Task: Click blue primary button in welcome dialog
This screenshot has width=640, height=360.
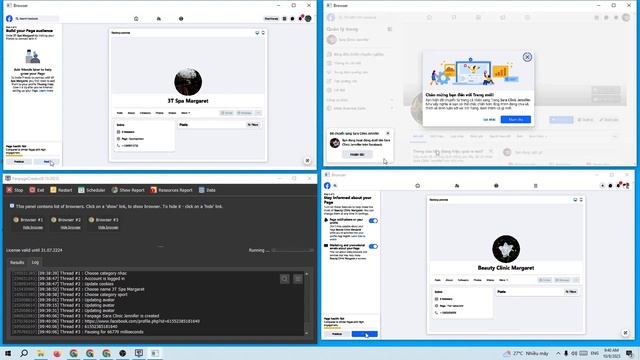Action: [x=516, y=120]
